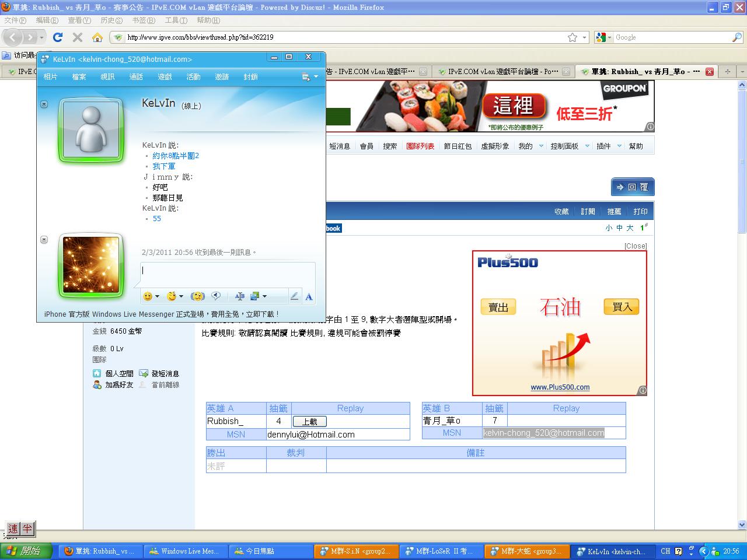Go back with Firefox's back arrow

point(13,37)
